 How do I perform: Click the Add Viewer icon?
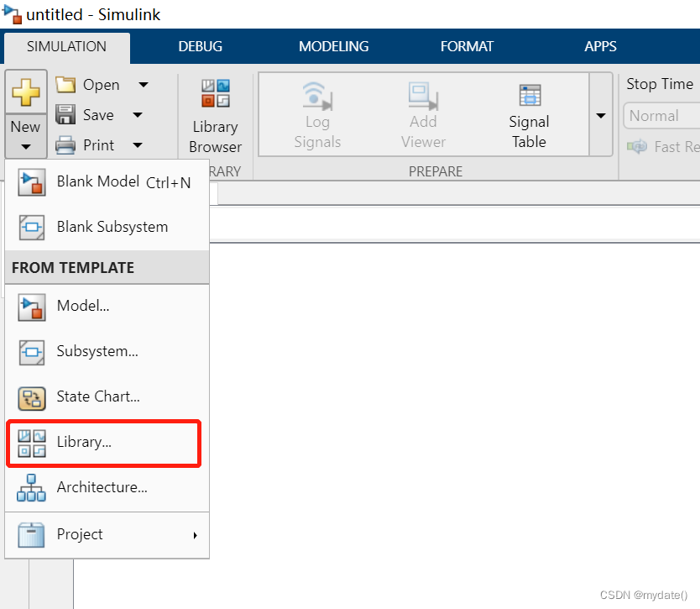coord(423,96)
